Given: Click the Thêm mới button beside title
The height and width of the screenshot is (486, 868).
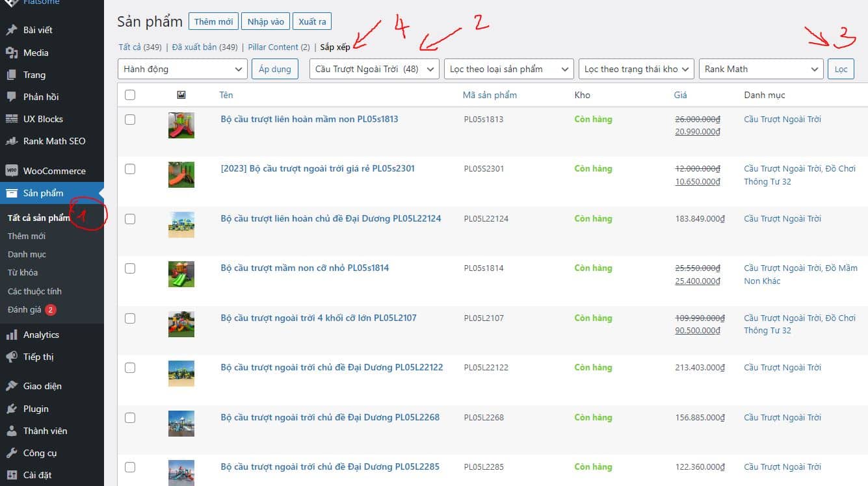Looking at the screenshot, I should 213,21.
